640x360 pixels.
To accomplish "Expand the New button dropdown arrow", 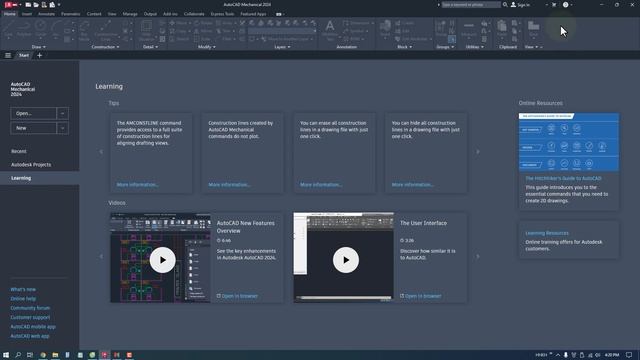I will (x=62, y=128).
